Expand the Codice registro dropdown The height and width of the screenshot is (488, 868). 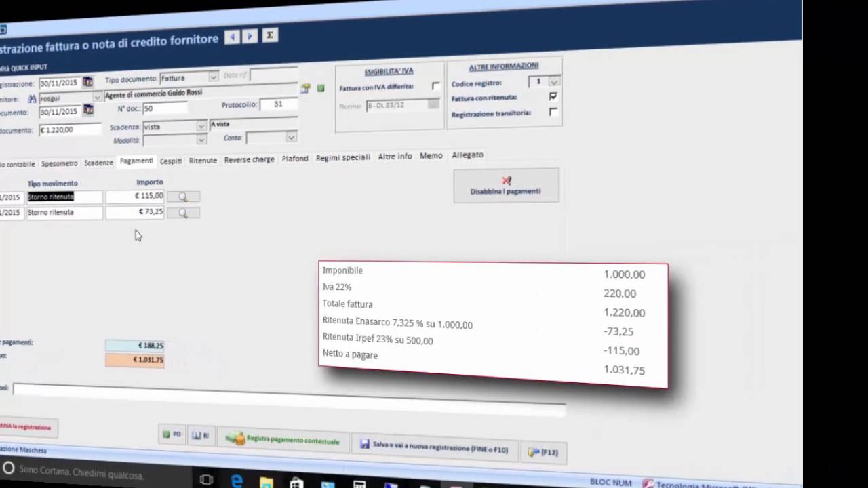(x=554, y=81)
